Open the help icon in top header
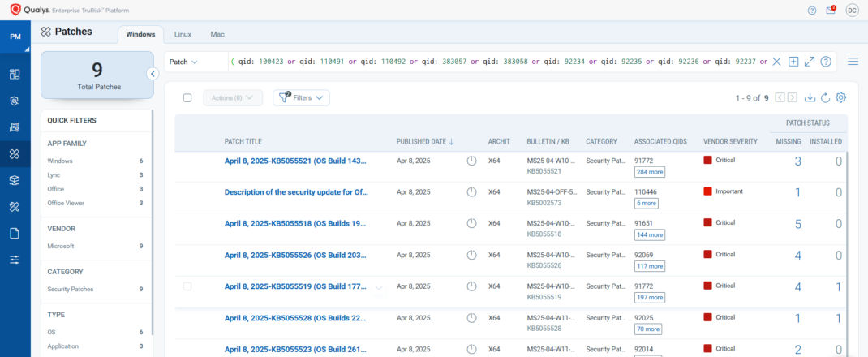 click(811, 10)
